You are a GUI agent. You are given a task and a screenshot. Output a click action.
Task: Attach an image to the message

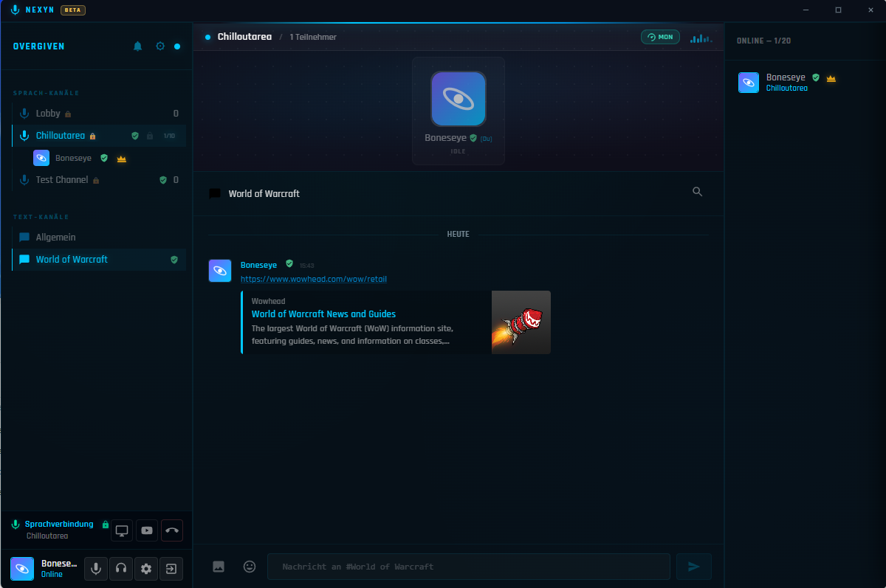point(219,567)
